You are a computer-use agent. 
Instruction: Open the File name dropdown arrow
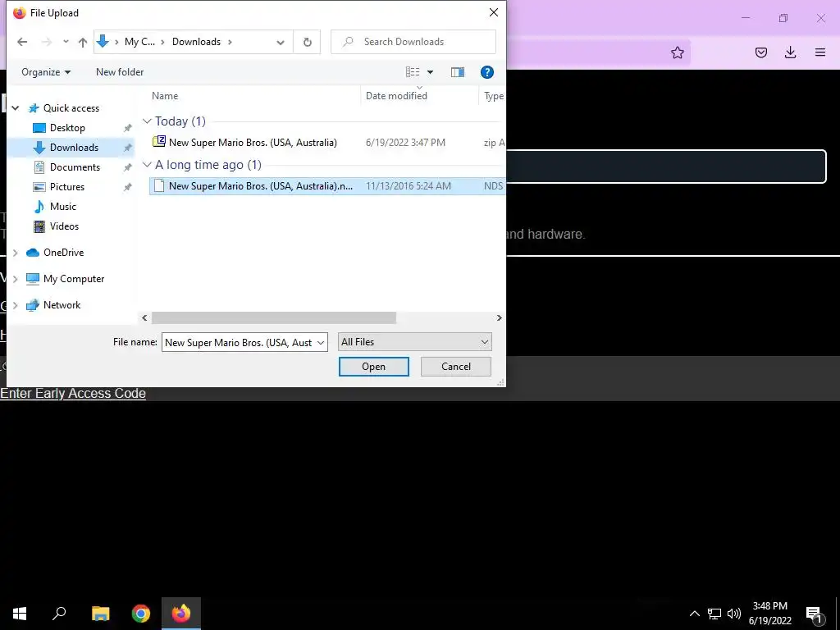pyautogui.click(x=321, y=342)
